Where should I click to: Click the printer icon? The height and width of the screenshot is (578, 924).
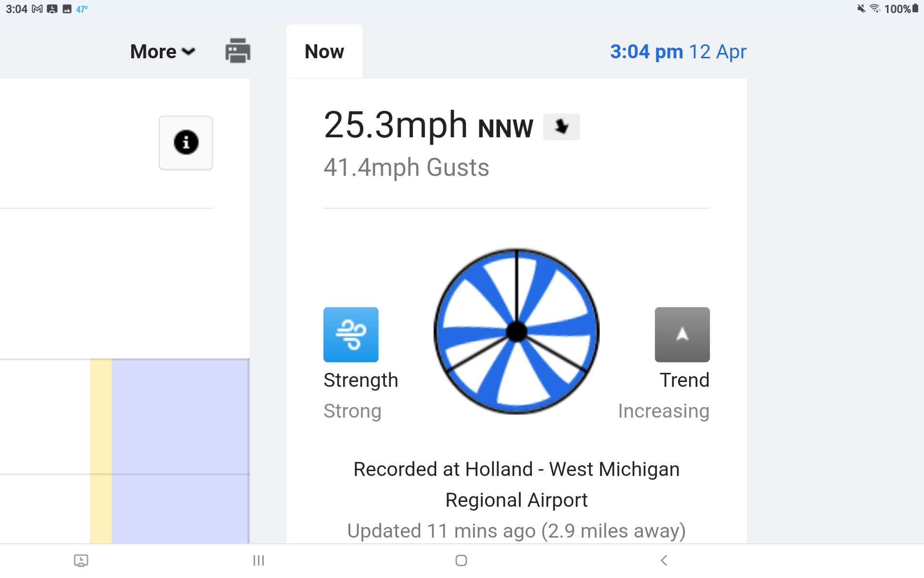pos(238,51)
